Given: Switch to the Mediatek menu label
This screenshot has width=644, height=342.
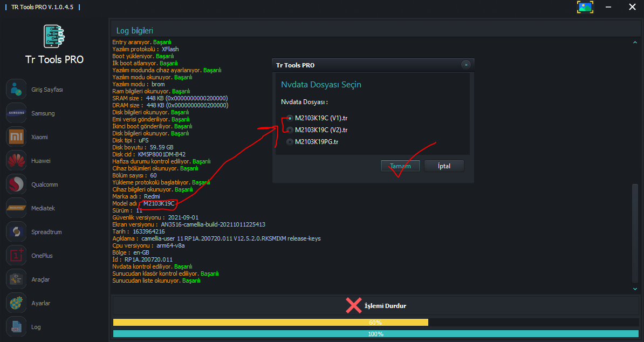Looking at the screenshot, I should point(43,208).
